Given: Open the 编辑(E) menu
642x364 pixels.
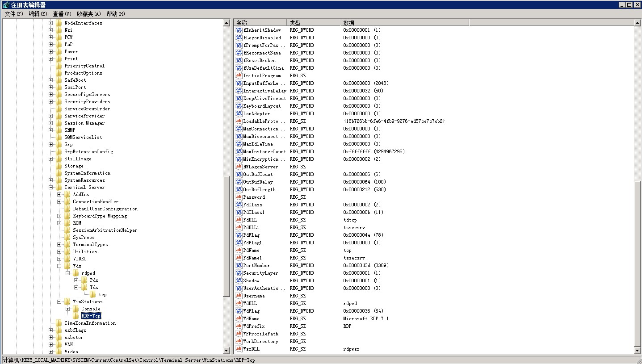Looking at the screenshot, I should [x=38, y=14].
